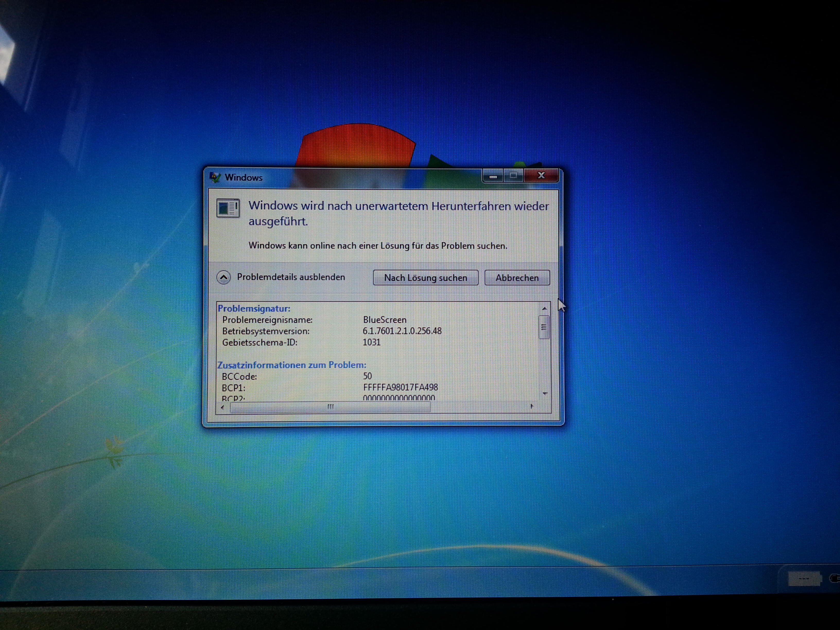Collapse details with the round chevron button
This screenshot has height=630, width=840.
tap(224, 278)
